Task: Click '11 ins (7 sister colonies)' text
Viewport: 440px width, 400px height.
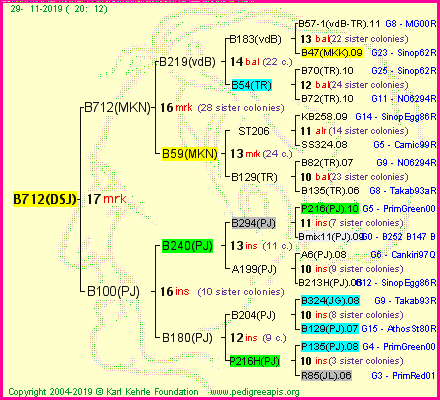Action: (x=352, y=223)
